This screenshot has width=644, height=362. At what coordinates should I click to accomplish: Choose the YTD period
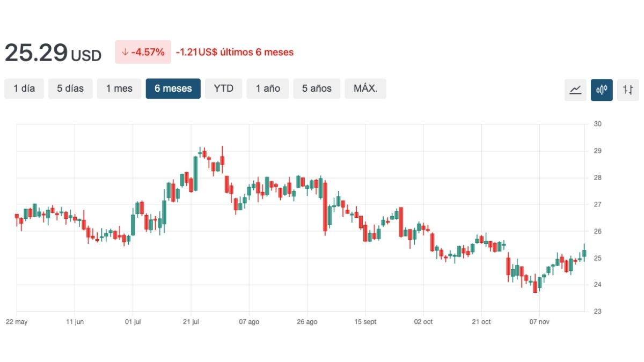[223, 88]
